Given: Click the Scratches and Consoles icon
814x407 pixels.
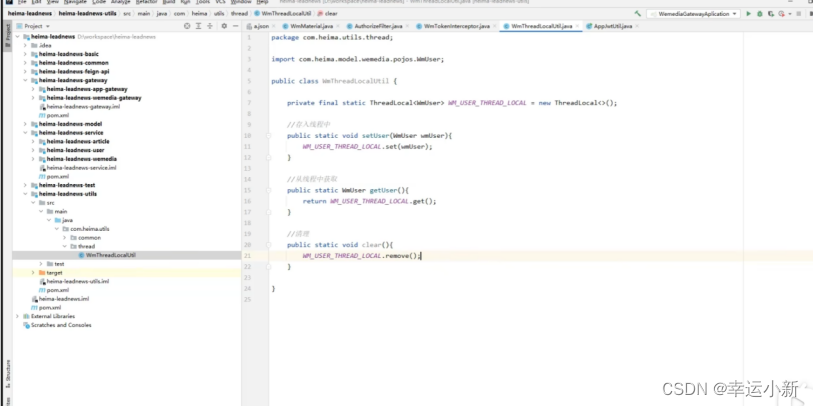Looking at the screenshot, I should pyautogui.click(x=26, y=325).
